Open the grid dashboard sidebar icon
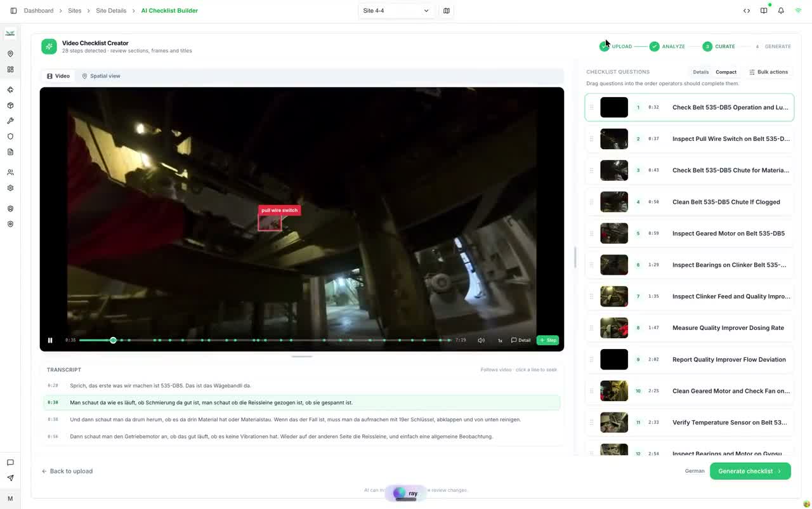Viewport: 812px width, 509px height. 10,70
